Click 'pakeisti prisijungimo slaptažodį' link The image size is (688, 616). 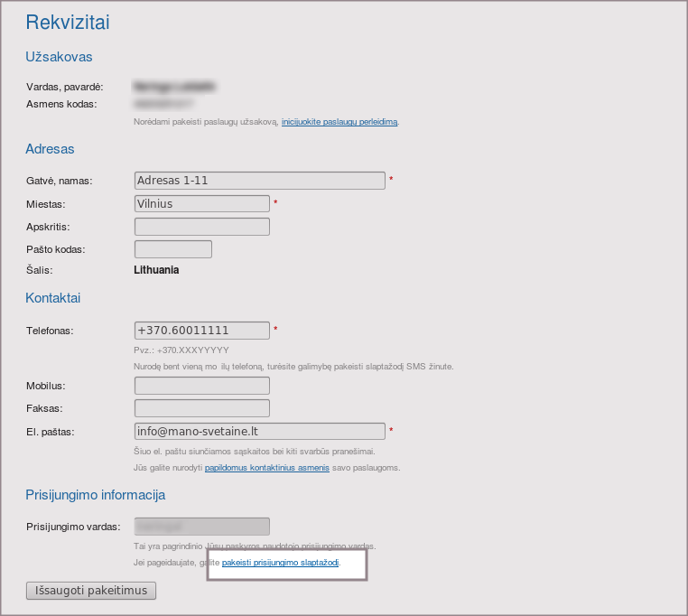(x=280, y=564)
